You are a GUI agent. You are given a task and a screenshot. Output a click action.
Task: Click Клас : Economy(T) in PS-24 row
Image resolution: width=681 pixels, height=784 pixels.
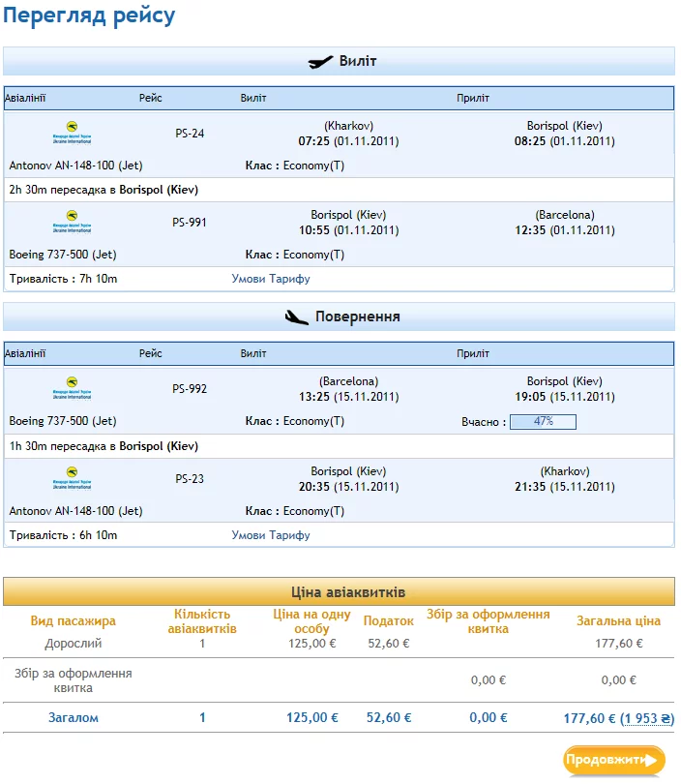point(295,166)
